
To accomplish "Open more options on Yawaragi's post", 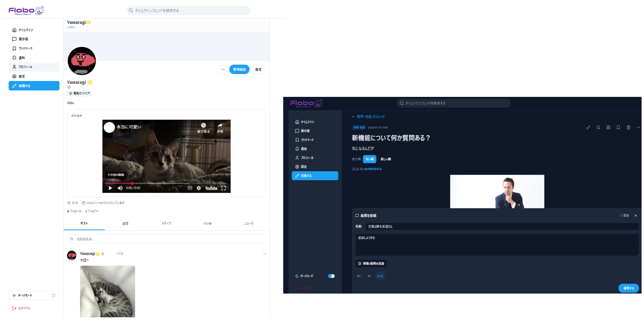I will point(265,254).
